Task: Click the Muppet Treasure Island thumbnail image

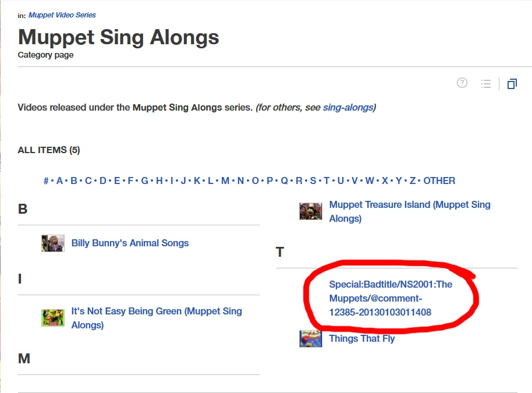Action: pyautogui.click(x=311, y=211)
